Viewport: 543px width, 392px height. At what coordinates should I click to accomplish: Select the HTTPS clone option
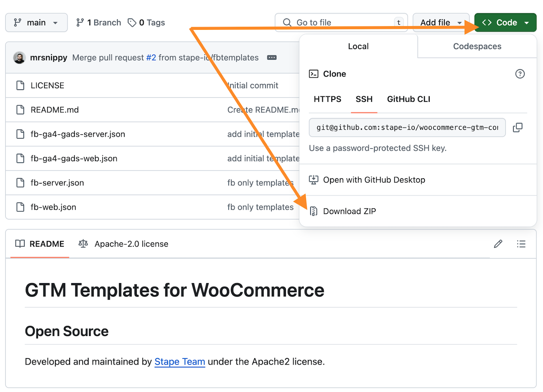click(x=327, y=99)
